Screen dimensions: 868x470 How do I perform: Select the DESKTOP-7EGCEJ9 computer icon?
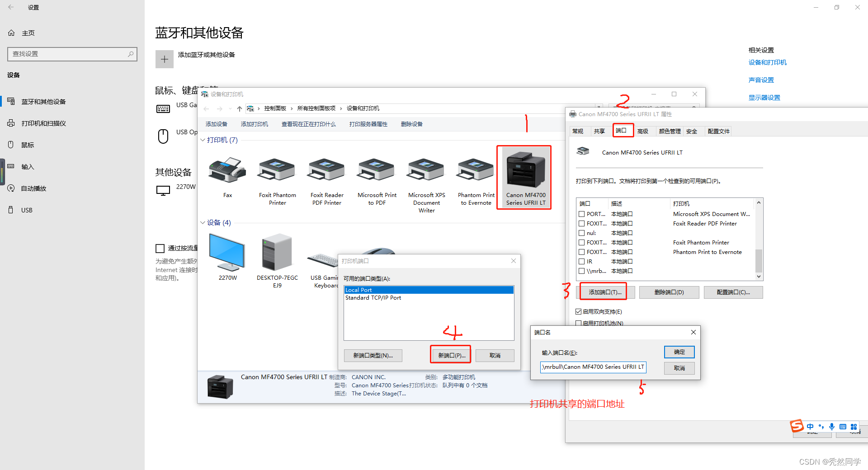click(277, 252)
